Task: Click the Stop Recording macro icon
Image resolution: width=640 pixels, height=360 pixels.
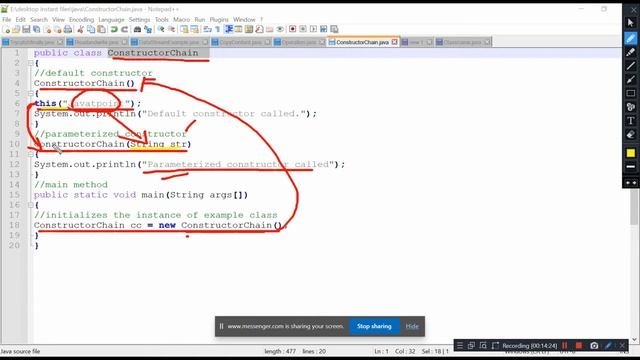Action: pos(303,29)
